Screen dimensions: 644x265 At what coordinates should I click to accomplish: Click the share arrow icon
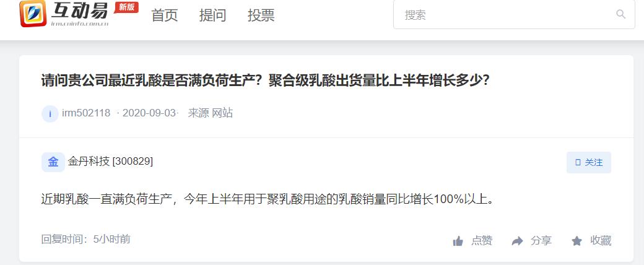click(518, 241)
